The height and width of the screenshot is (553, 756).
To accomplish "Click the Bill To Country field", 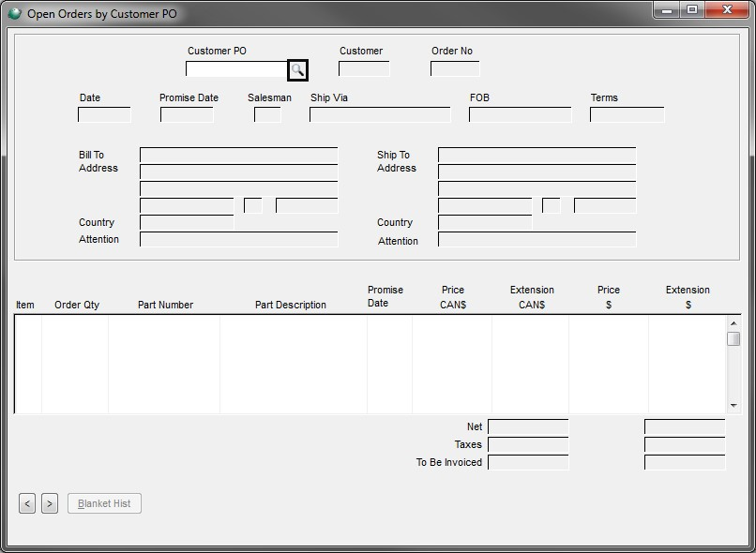I will coord(187,222).
